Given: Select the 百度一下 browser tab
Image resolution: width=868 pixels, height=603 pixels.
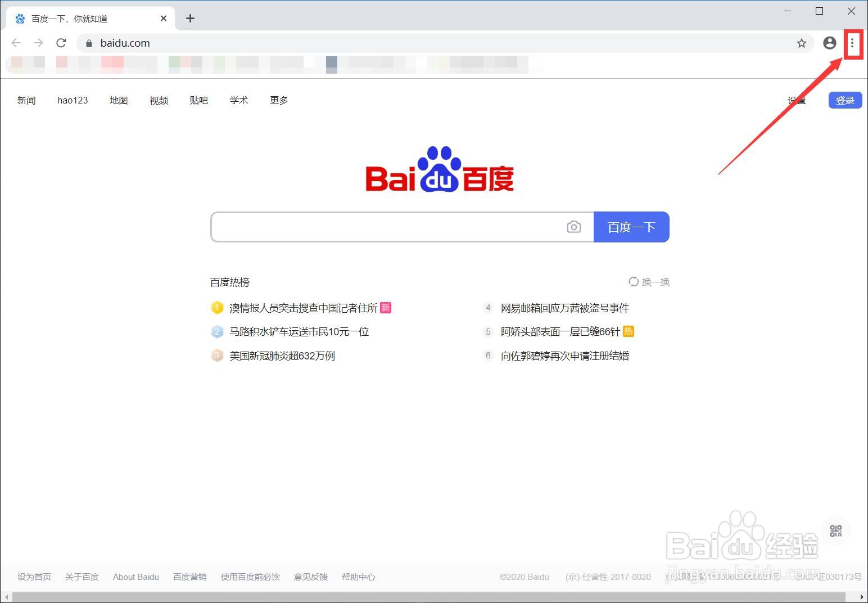Looking at the screenshot, I should click(x=91, y=19).
